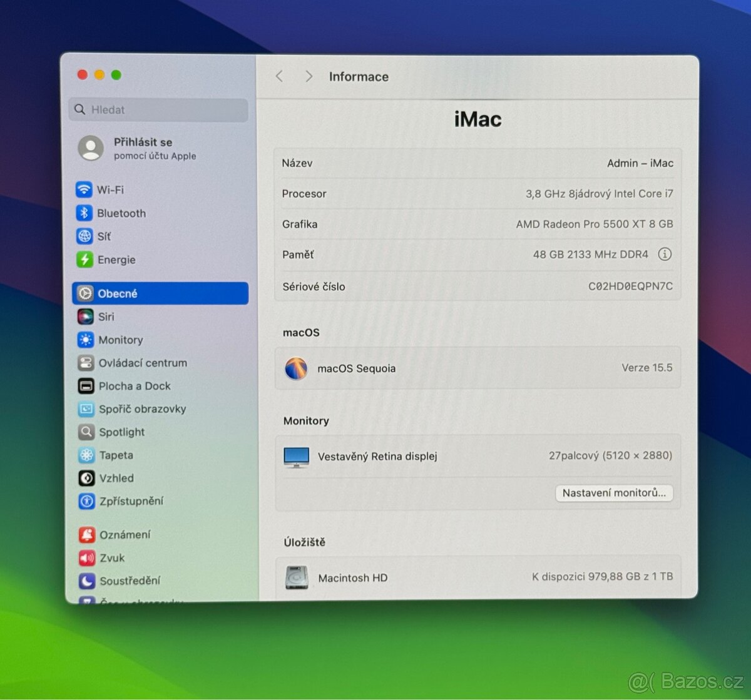
Task: Open Ovládací centrum settings
Action: (x=142, y=363)
